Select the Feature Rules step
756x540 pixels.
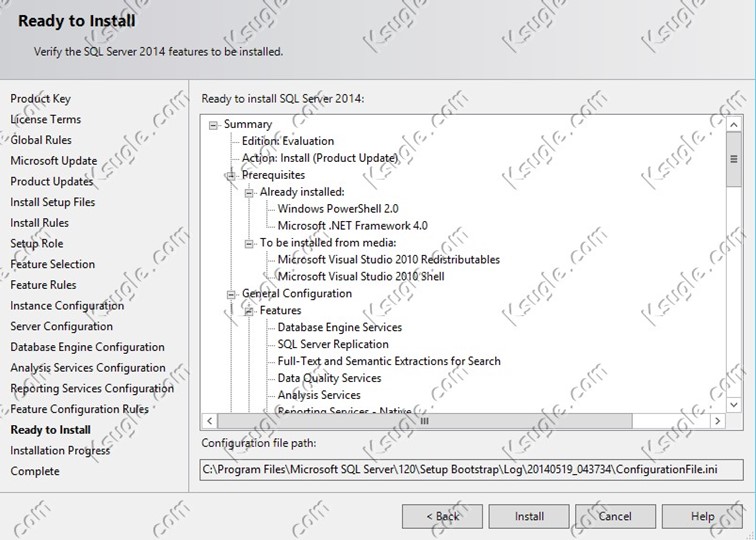[x=43, y=285]
